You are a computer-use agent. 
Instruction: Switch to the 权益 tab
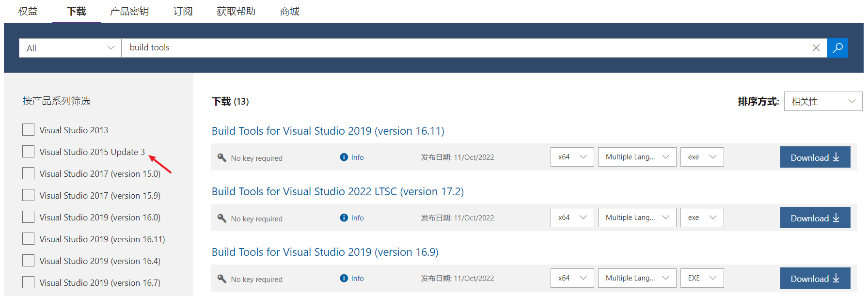[28, 11]
